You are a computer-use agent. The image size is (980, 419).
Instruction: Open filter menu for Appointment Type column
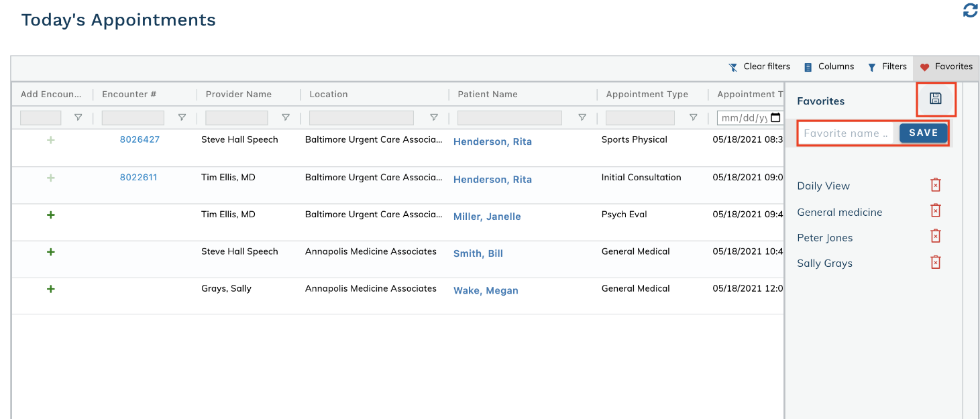694,117
